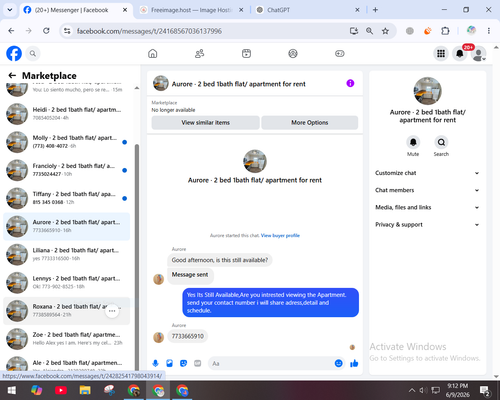The image size is (500, 400).
Task: Click More Options button
Action: pyautogui.click(x=310, y=123)
